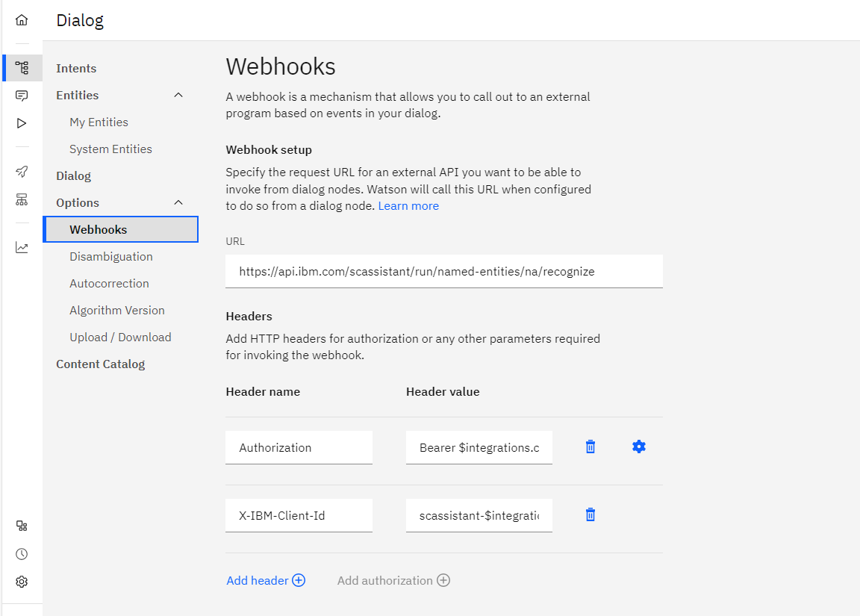Open the Dialog skill tree icon
The width and height of the screenshot is (860, 616).
(22, 68)
